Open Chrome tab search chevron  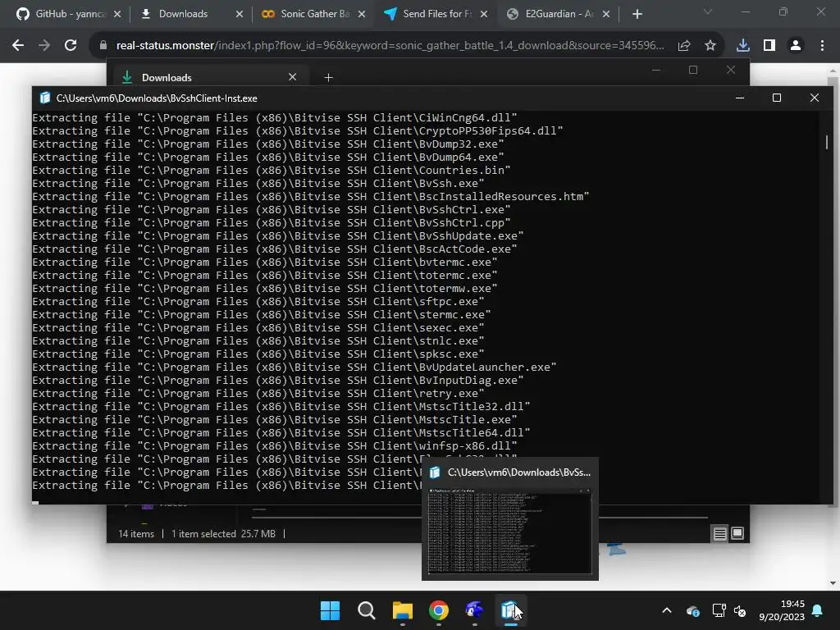[x=708, y=11]
